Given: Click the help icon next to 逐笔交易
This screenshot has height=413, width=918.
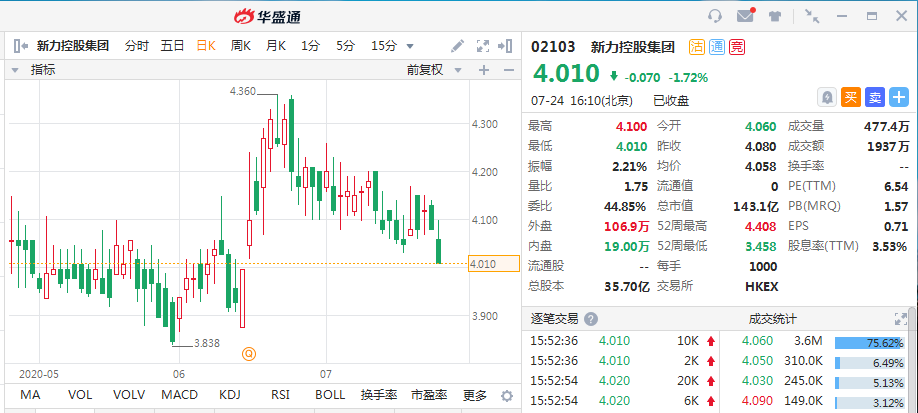Looking at the screenshot, I should pyautogui.click(x=591, y=319).
